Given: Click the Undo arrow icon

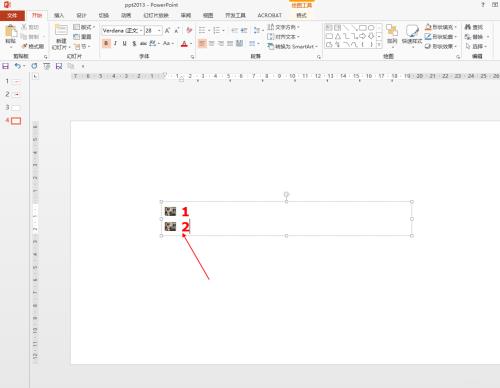Looking at the screenshot, I should coord(17,66).
